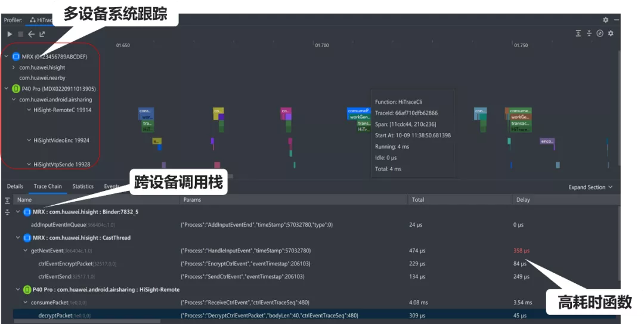Select the addInputEventInQueue row

pyautogui.click(x=316, y=224)
